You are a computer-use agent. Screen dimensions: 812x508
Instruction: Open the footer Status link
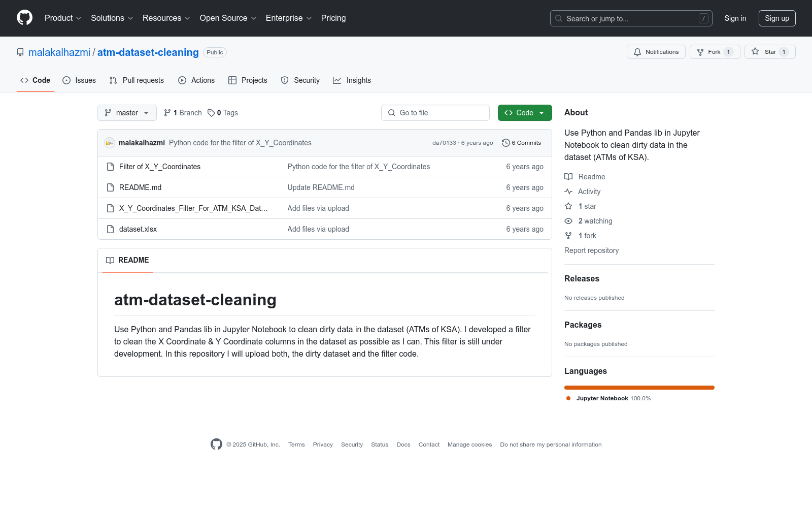click(x=380, y=444)
